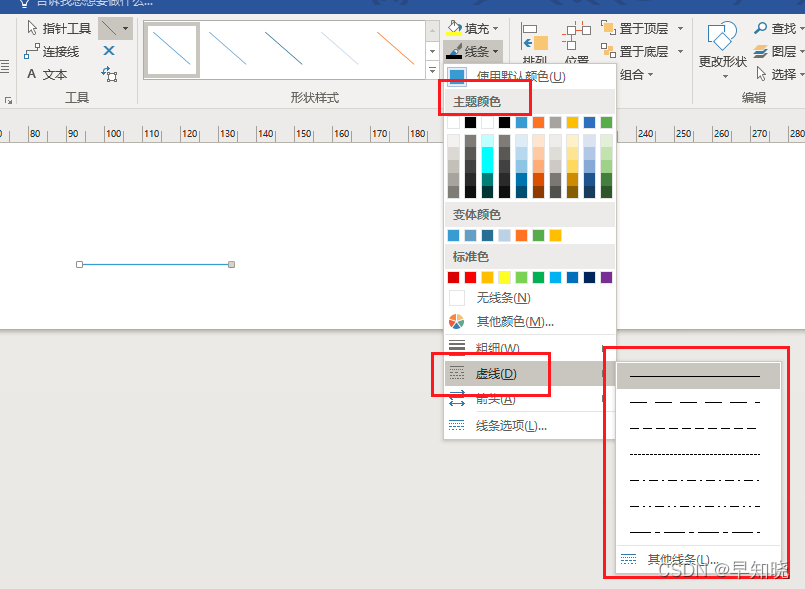Open More Colors (其他颜色)
Image resolution: width=805 pixels, height=589 pixels.
coord(529,321)
